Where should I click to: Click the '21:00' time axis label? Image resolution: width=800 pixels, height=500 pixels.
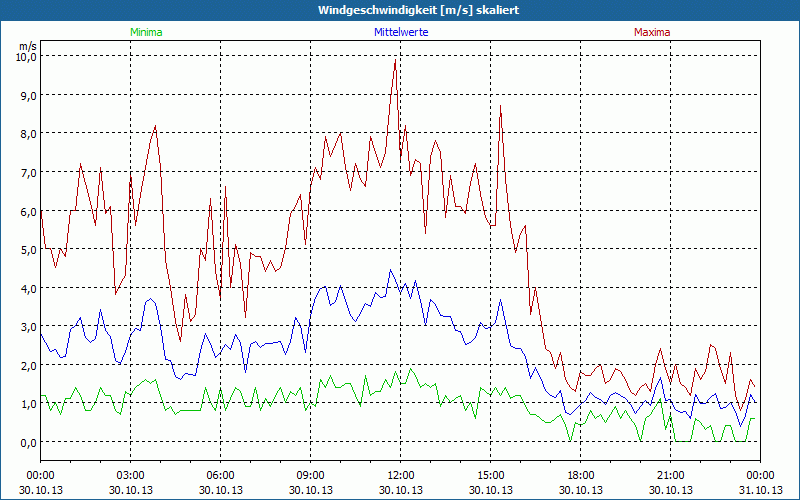pos(670,476)
